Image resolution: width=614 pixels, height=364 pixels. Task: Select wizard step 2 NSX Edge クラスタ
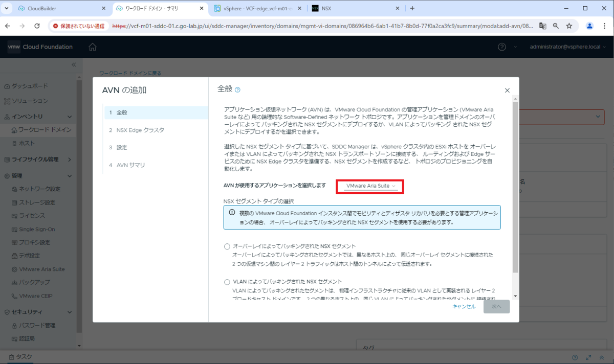pos(156,130)
